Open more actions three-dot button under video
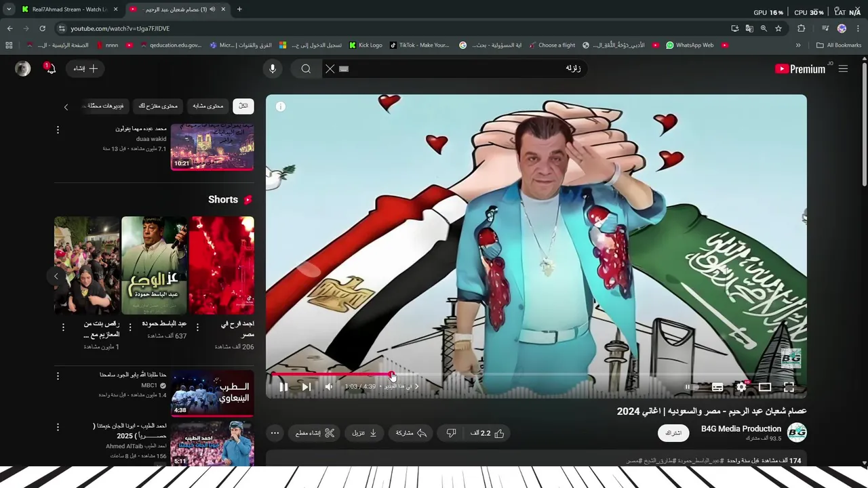Viewport: 868px width, 488px height. 275,433
